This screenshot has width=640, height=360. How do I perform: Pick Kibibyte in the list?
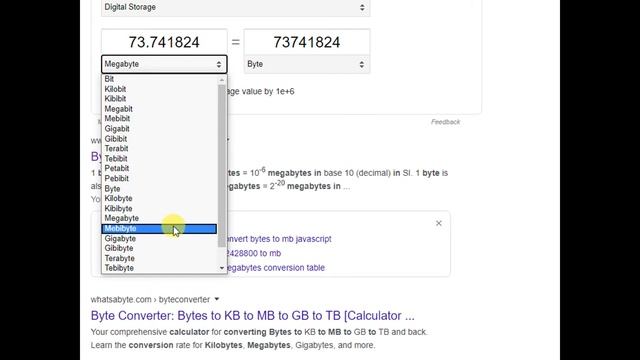tap(160, 209)
